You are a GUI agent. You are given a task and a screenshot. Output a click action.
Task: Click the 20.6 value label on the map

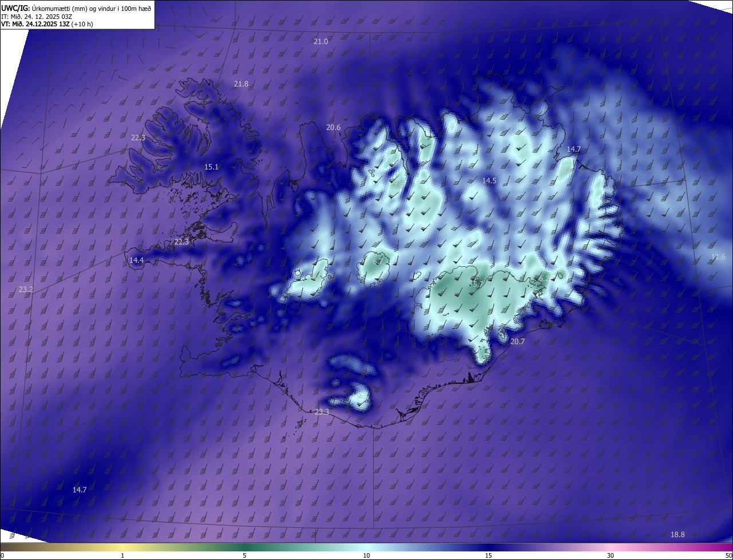pyautogui.click(x=333, y=128)
